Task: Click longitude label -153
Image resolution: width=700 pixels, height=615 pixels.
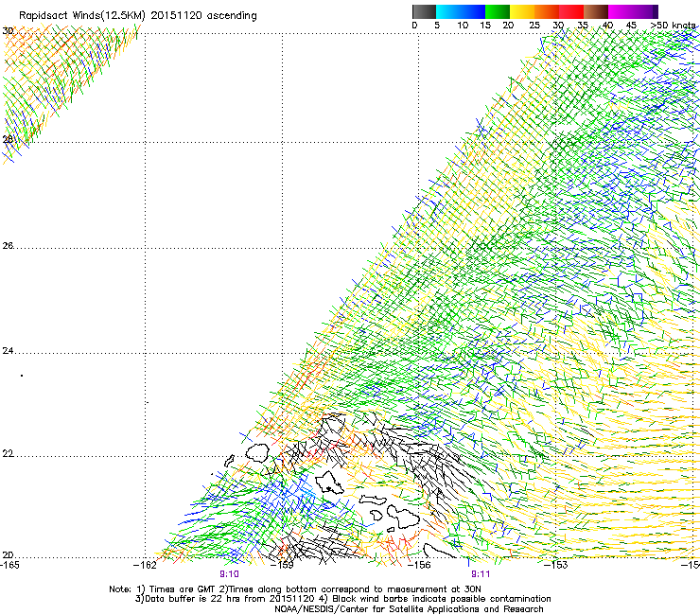Action: click(x=556, y=565)
